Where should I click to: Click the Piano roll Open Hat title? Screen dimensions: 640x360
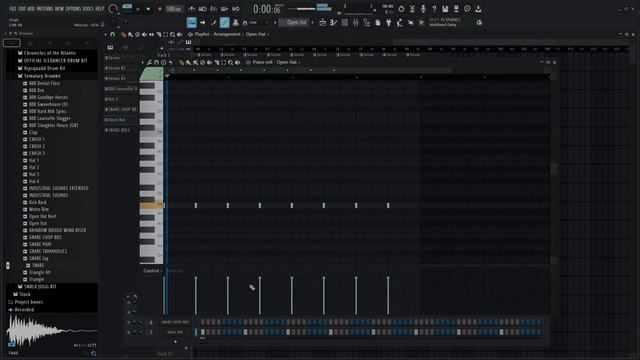[x=287, y=62]
